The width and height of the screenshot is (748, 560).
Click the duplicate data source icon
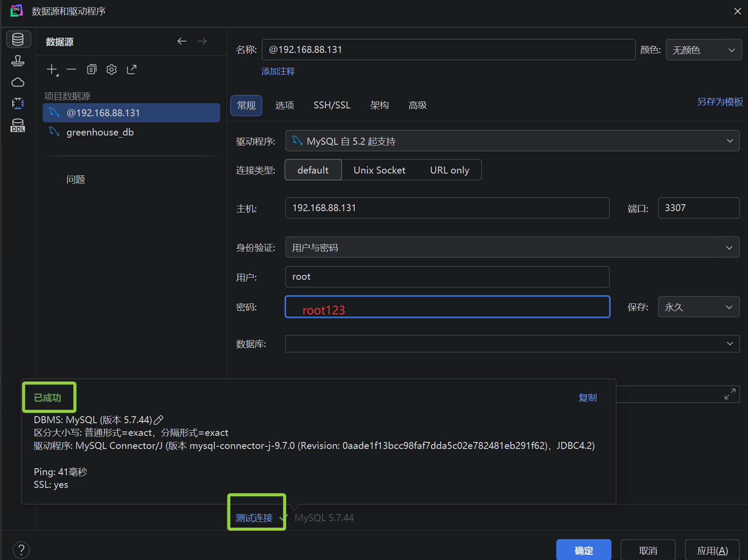point(91,70)
